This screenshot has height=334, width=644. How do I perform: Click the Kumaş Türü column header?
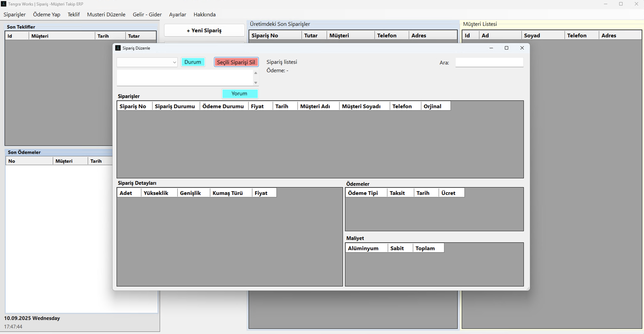coord(228,193)
